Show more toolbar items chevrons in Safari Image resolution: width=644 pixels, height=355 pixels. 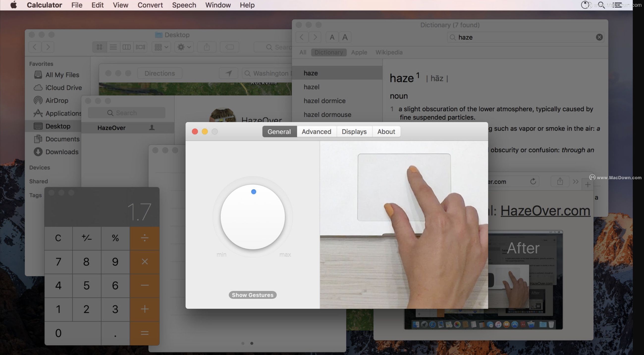tap(575, 182)
